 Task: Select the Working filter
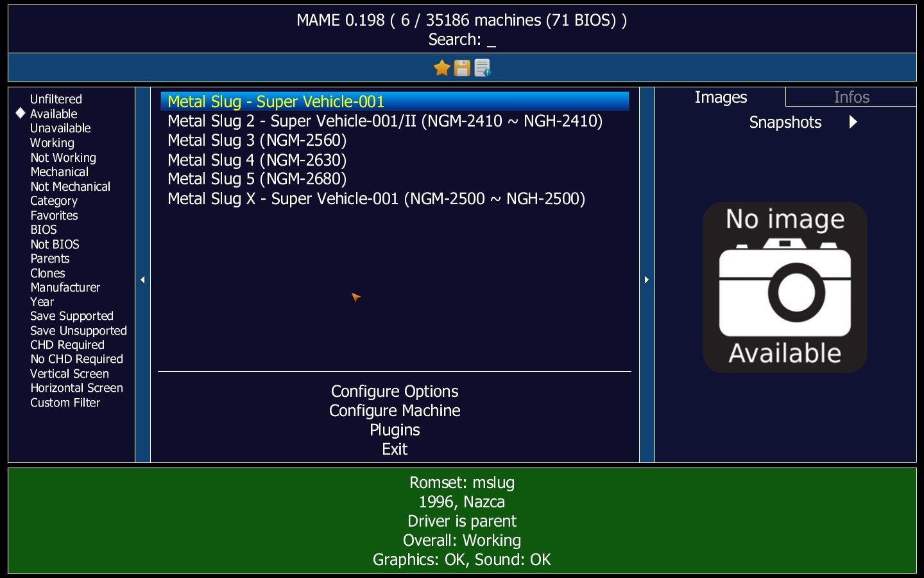point(52,143)
